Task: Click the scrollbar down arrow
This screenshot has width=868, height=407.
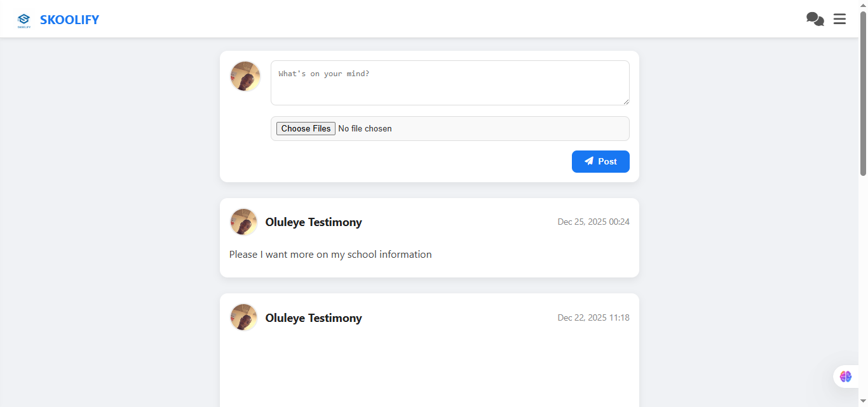Action: click(x=863, y=401)
